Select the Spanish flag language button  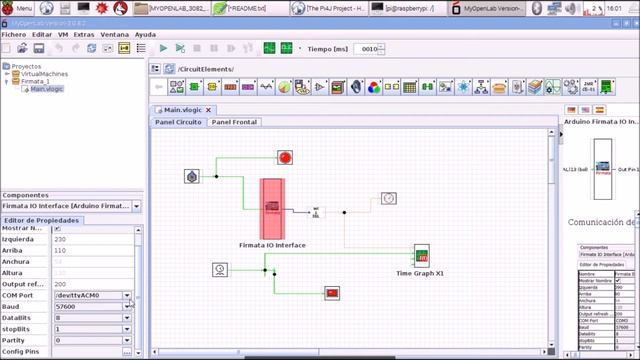point(600,110)
